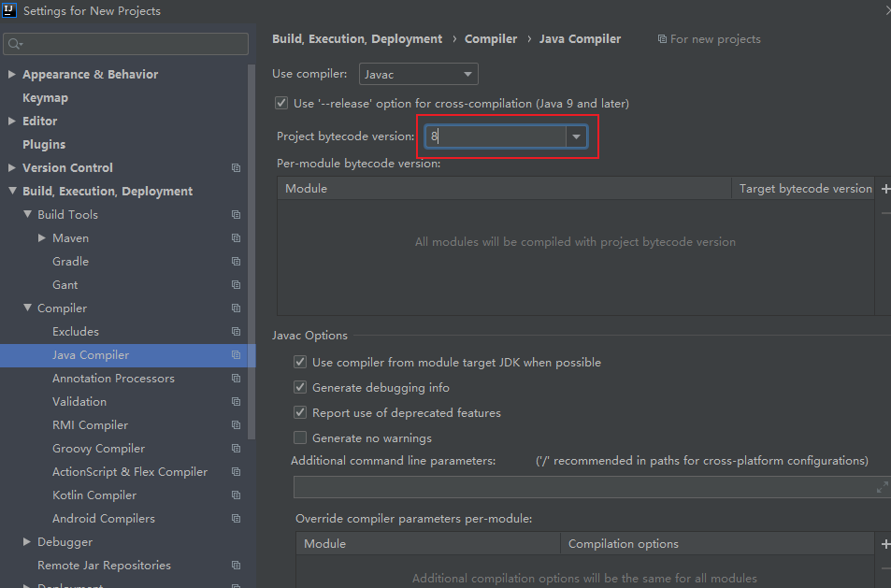Click the plus icon to add module bytecode version
The image size is (891, 588).
tap(884, 189)
